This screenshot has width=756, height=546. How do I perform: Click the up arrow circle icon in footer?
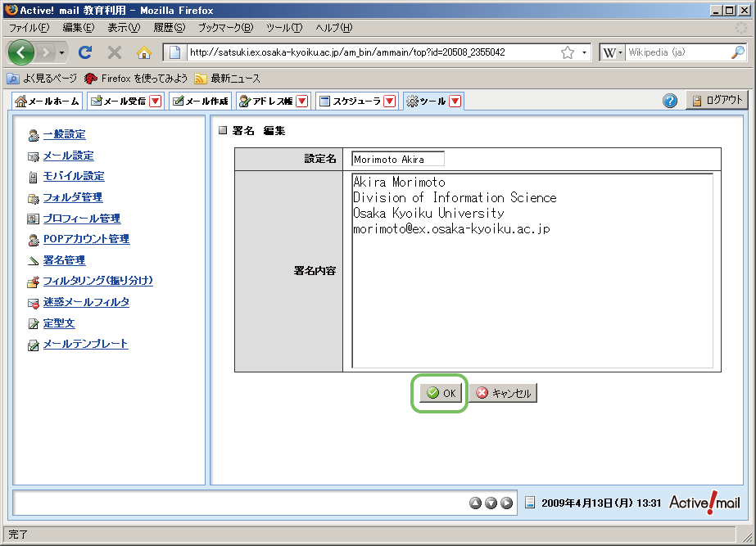tap(476, 503)
